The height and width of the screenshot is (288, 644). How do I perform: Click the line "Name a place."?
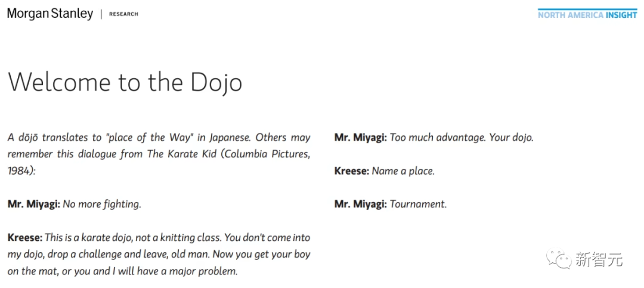coord(403,171)
